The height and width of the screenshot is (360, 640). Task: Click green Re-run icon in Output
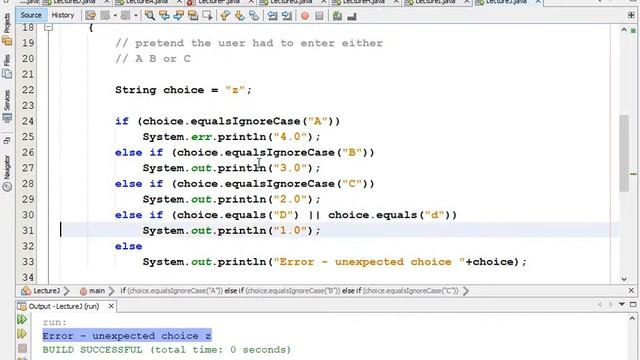point(22,319)
